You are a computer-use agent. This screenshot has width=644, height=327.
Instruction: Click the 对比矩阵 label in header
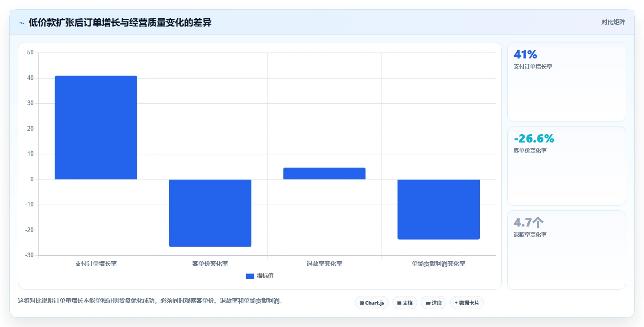click(x=613, y=22)
